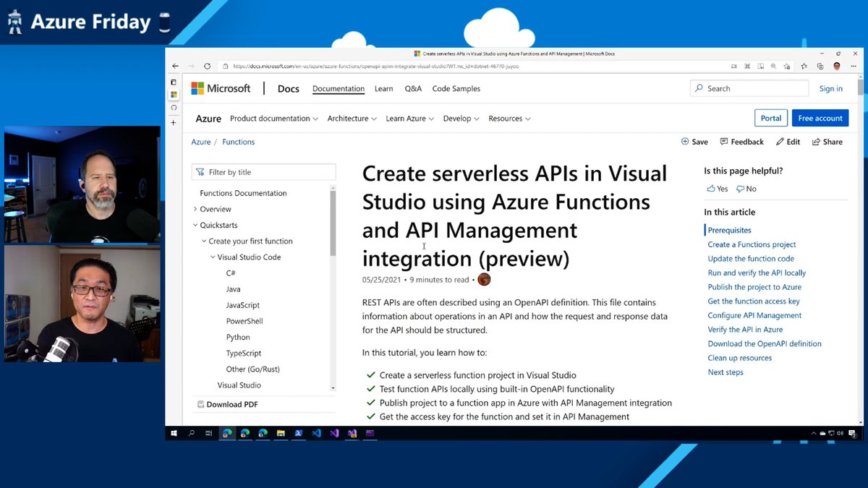Click the Functions breadcrumb link
868x488 pixels.
239,142
